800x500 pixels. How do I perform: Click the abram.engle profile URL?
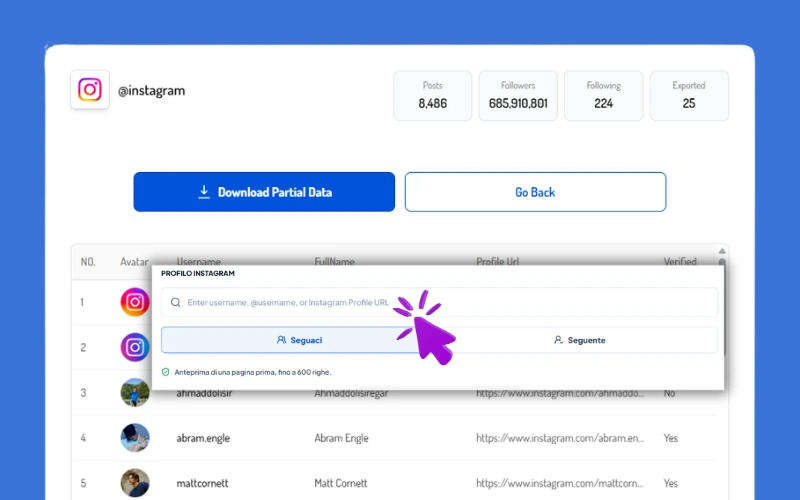point(560,438)
